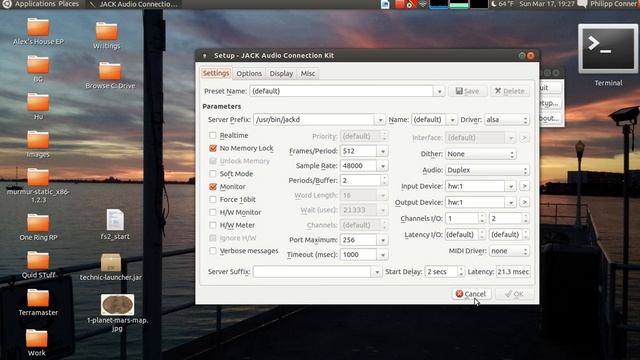The image size is (640, 360).
Task: Enable Force 16bit checkbox
Action: 213,199
